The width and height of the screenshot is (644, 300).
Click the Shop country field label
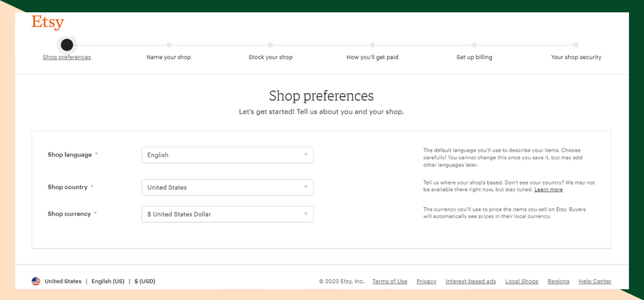[68, 187]
